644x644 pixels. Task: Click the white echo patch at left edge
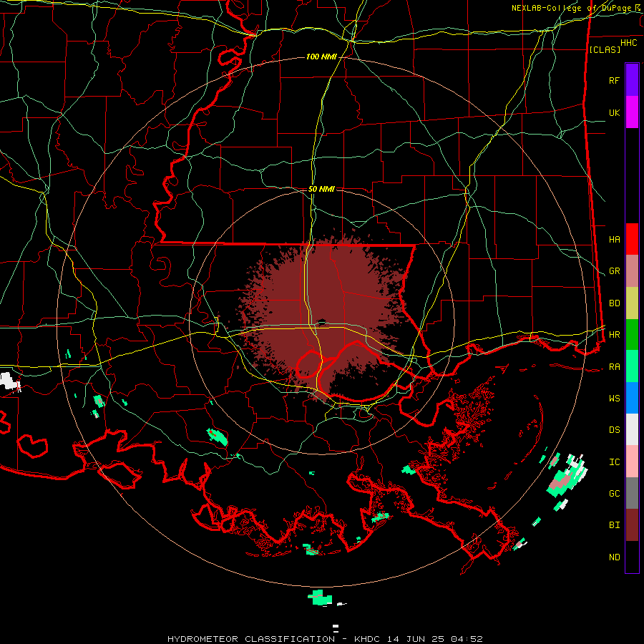click(9, 381)
